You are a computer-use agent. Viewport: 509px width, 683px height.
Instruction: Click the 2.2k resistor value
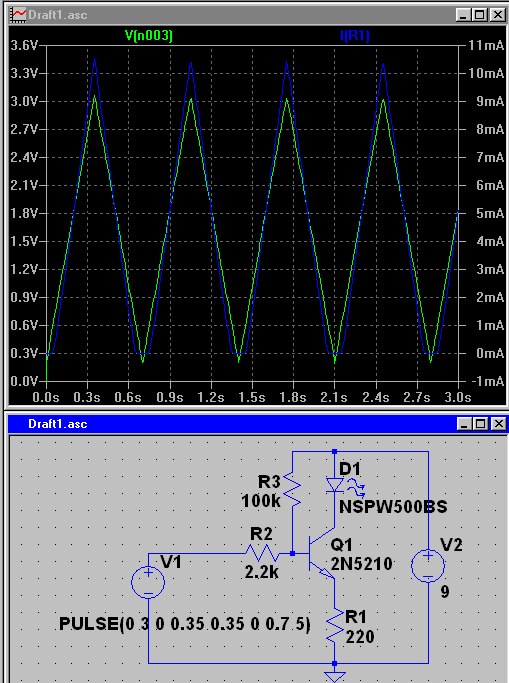pos(261,572)
